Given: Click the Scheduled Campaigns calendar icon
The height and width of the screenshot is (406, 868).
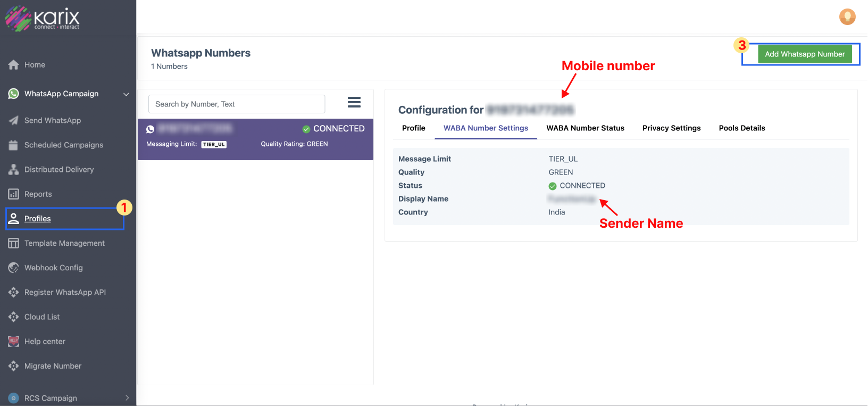Looking at the screenshot, I should tap(14, 145).
